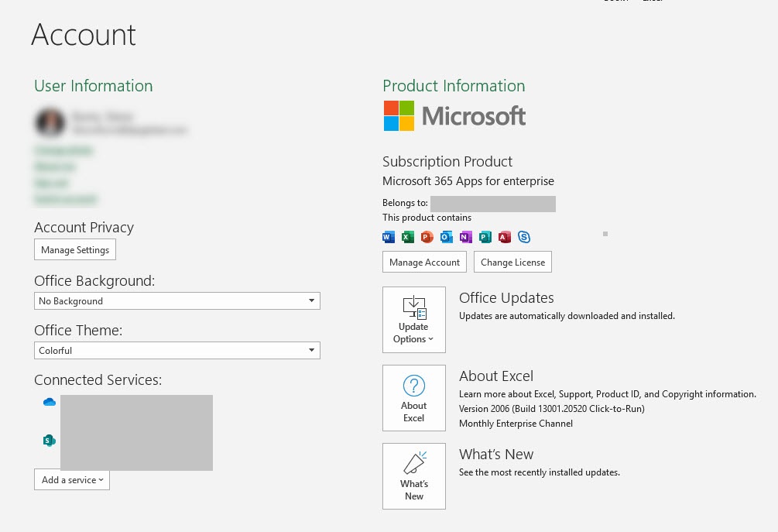Open the Office Theme dropdown showing Colorful
The width and height of the screenshot is (778, 532).
point(177,350)
